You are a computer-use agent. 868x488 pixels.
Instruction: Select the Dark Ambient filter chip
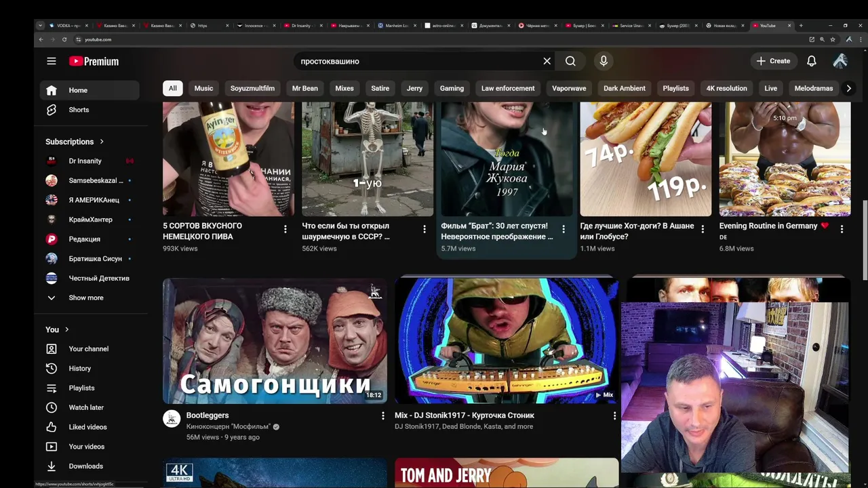tap(625, 88)
